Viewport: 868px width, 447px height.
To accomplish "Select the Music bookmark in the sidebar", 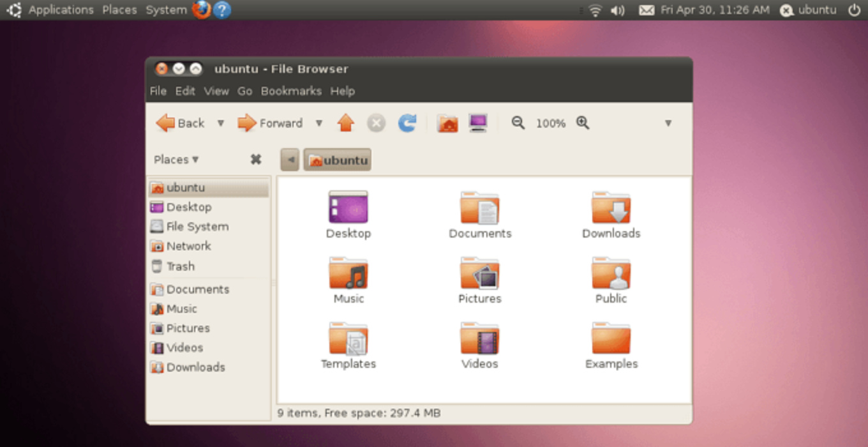I will click(x=209, y=308).
